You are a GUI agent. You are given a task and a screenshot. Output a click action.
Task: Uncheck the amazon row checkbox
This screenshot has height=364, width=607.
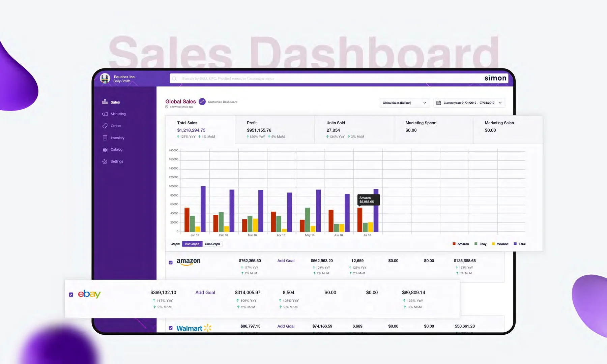coord(171,263)
